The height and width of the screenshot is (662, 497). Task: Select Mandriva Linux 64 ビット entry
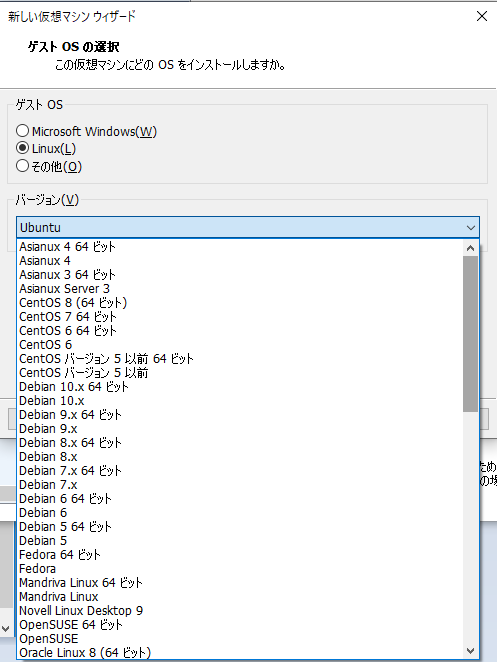click(x=241, y=583)
